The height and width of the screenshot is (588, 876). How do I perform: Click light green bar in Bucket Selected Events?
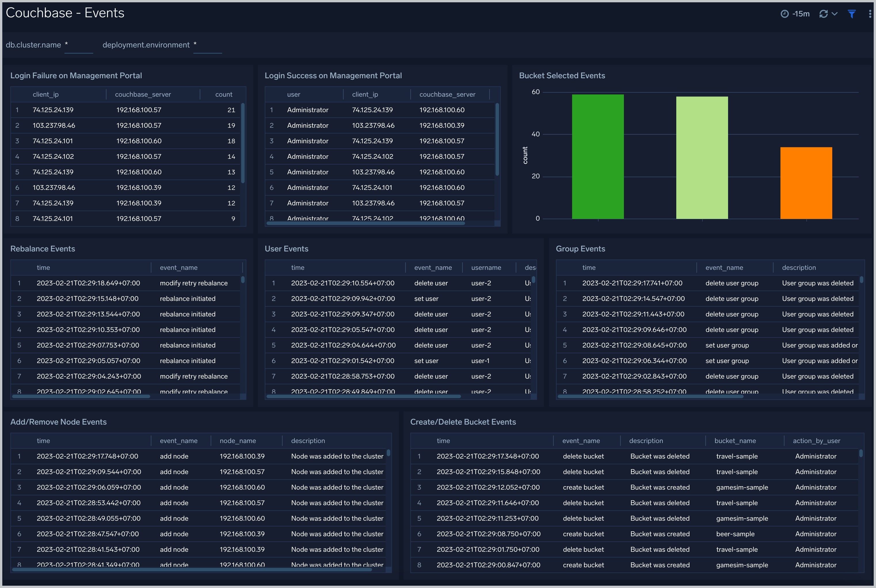(702, 158)
